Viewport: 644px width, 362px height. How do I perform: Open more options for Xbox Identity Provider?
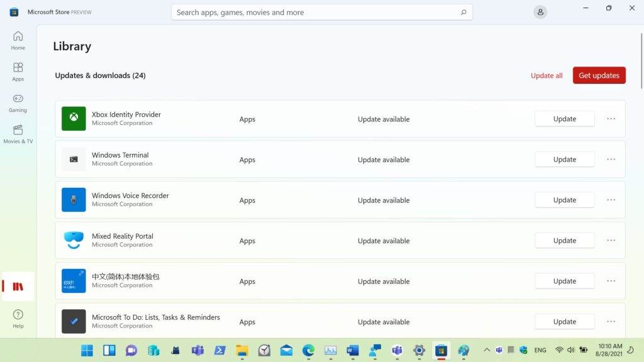tap(611, 119)
